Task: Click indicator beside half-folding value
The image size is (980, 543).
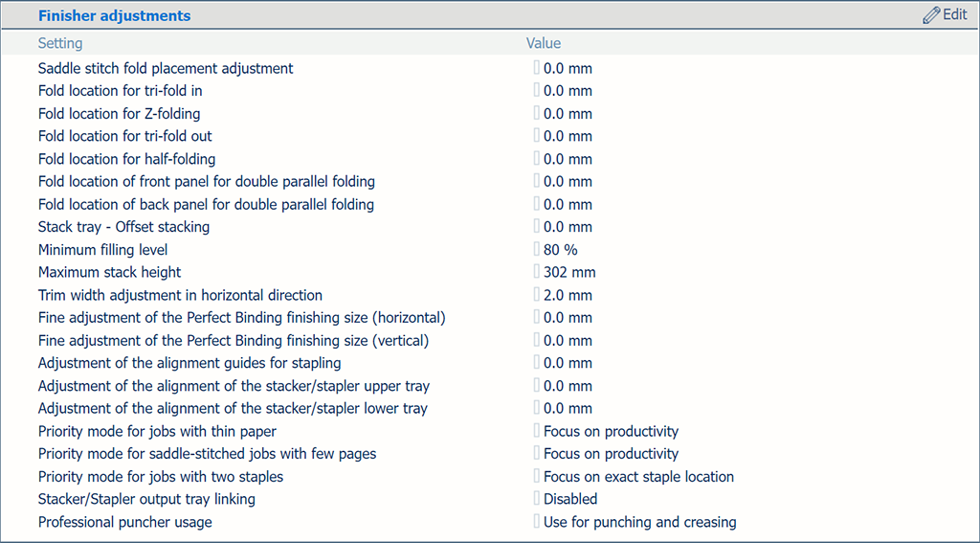Action: click(536, 158)
